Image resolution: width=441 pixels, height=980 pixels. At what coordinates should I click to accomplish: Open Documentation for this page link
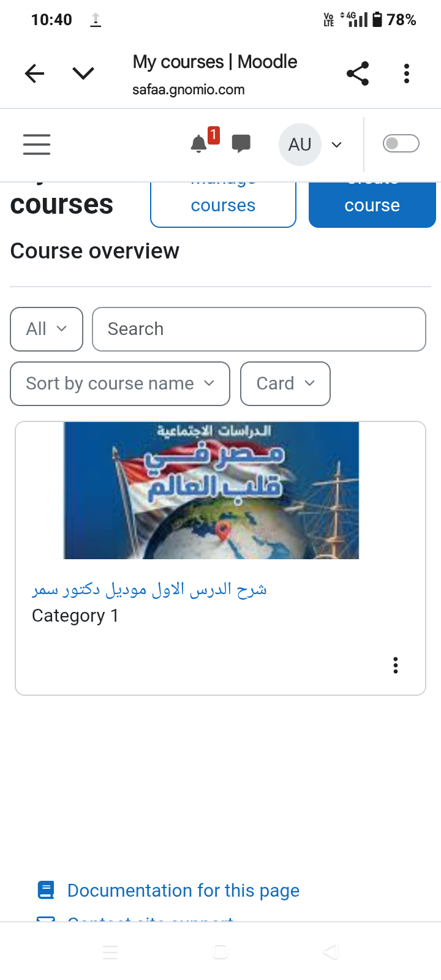(183, 890)
